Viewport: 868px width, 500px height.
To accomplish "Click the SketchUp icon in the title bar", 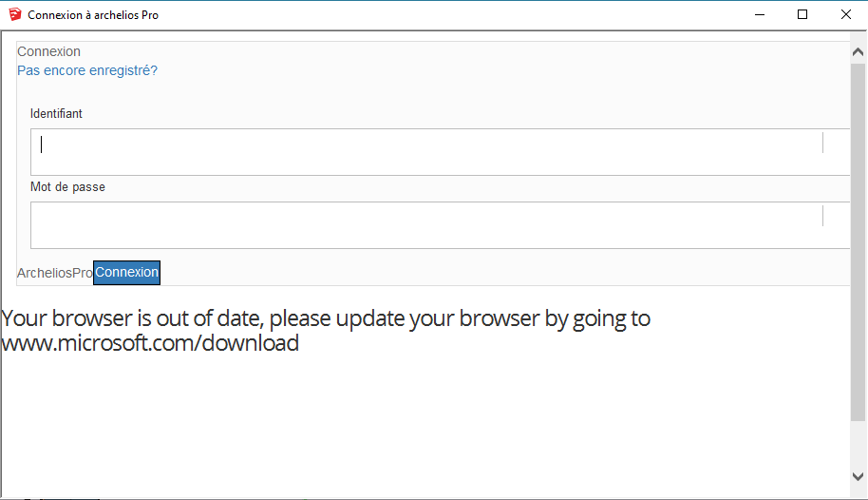I will click(x=15, y=14).
